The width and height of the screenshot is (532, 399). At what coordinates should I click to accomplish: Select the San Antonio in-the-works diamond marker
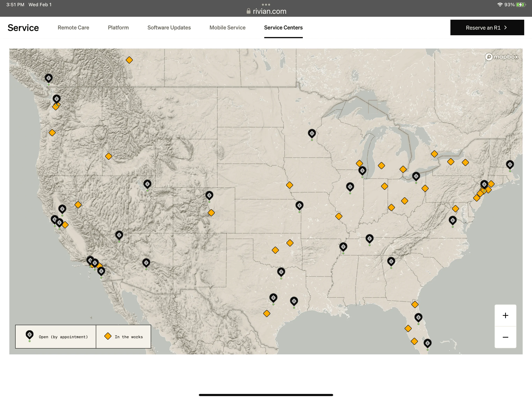pyautogui.click(x=266, y=313)
